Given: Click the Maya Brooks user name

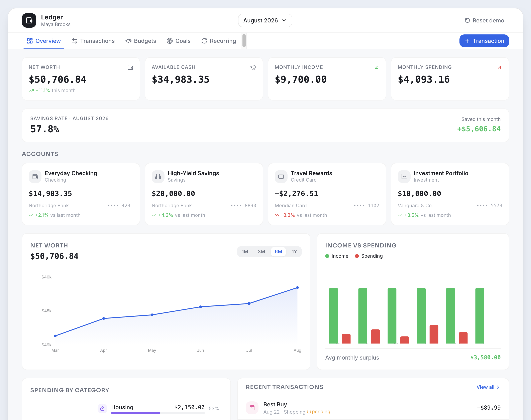Looking at the screenshot, I should (x=56, y=24).
